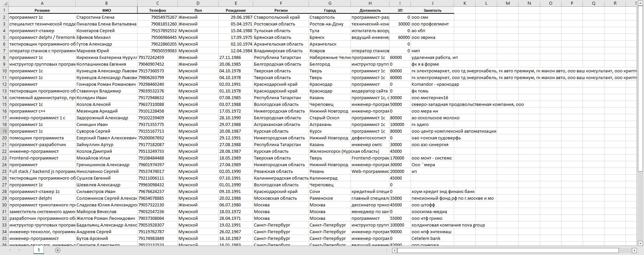This screenshot has height=255, width=644.
Task: Click horizontal scrollbar right arrow
Action: coord(634,250)
